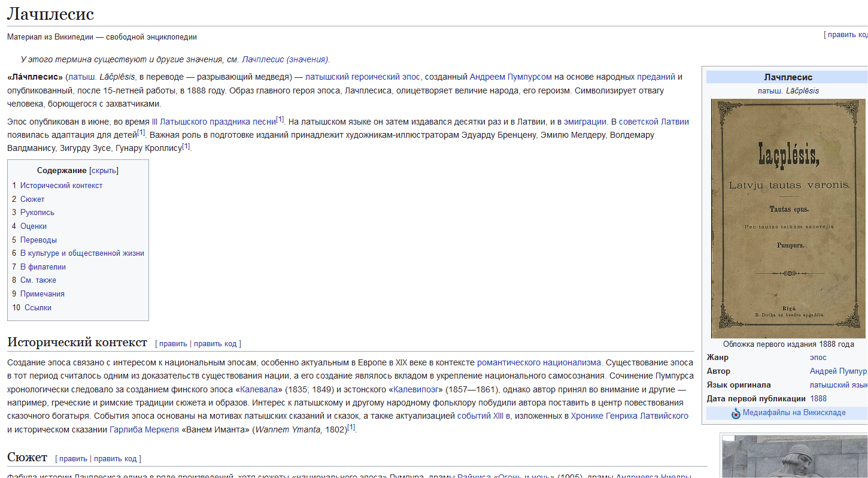This screenshot has width=868, height=478.
Task: Open the monument photo thumbnail
Action: pos(795,456)
